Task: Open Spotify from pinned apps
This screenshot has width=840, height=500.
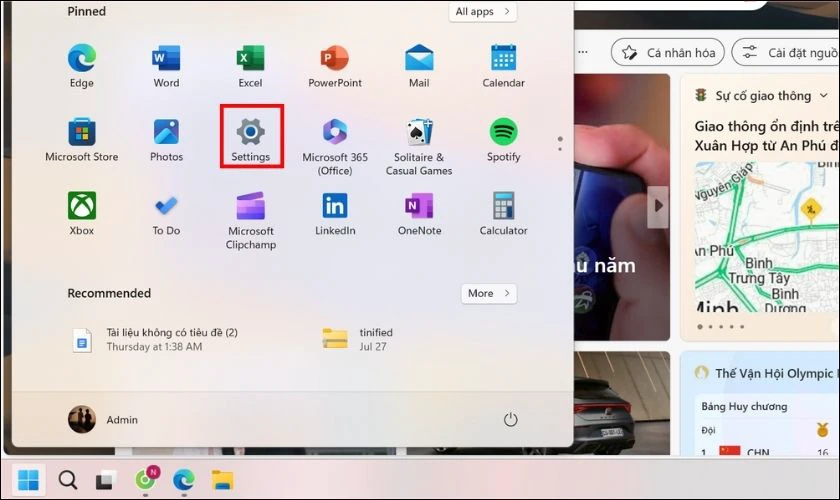Action: pyautogui.click(x=504, y=139)
